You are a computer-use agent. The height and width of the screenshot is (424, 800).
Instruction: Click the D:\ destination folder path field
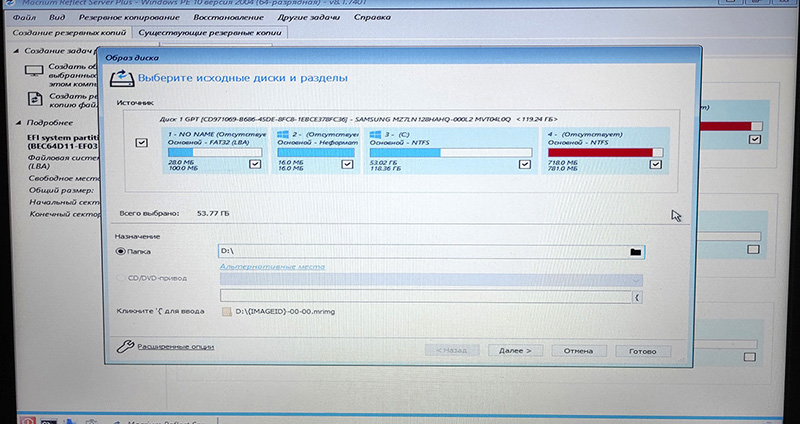pyautogui.click(x=420, y=252)
